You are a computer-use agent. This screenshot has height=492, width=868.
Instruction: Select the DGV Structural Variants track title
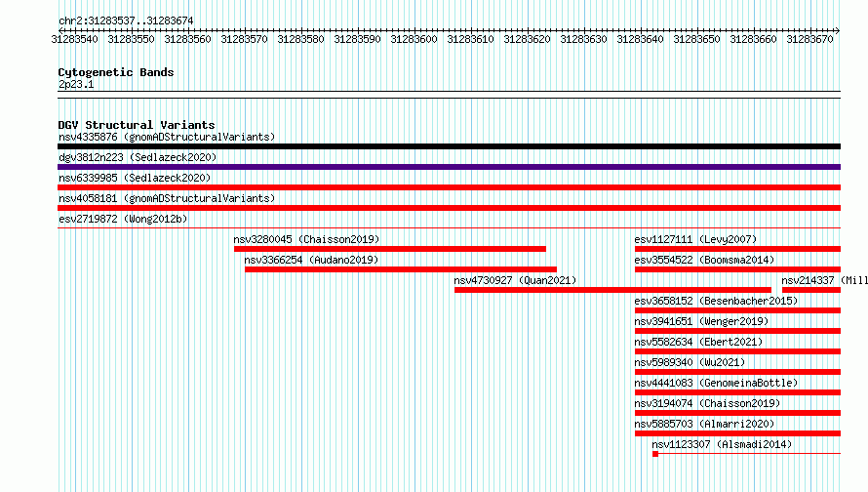point(137,125)
